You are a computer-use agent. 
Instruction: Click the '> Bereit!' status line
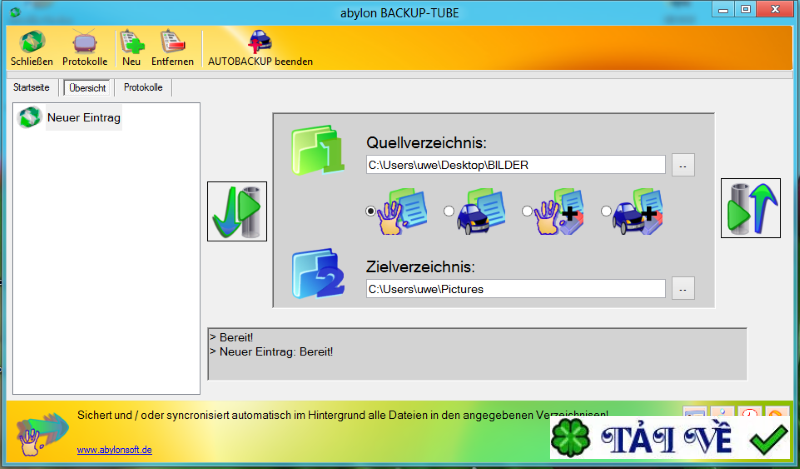(231, 337)
